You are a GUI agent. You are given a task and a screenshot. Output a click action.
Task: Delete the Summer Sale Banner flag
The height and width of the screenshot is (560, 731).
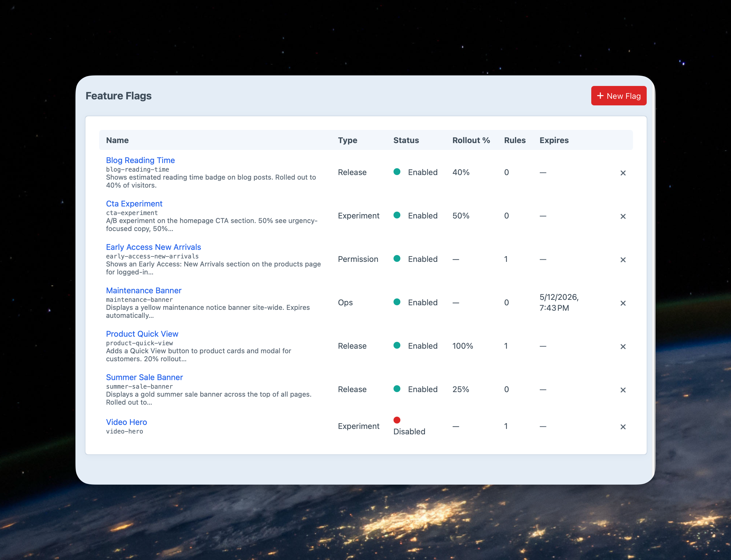[x=623, y=390]
